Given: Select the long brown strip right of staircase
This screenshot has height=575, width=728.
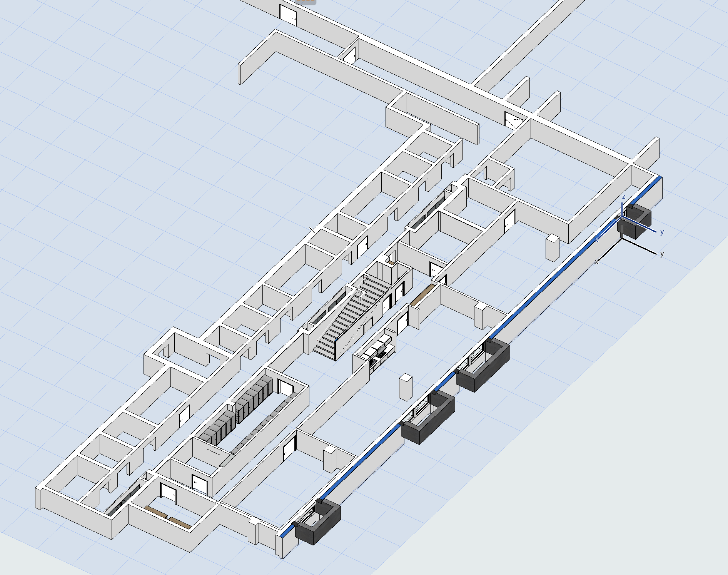Looking at the screenshot, I should [x=422, y=295].
